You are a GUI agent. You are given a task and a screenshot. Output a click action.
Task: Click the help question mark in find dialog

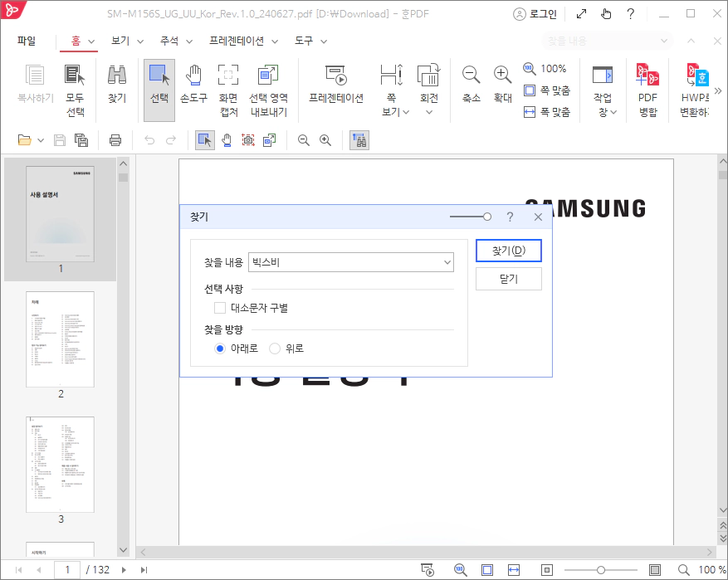(x=510, y=217)
